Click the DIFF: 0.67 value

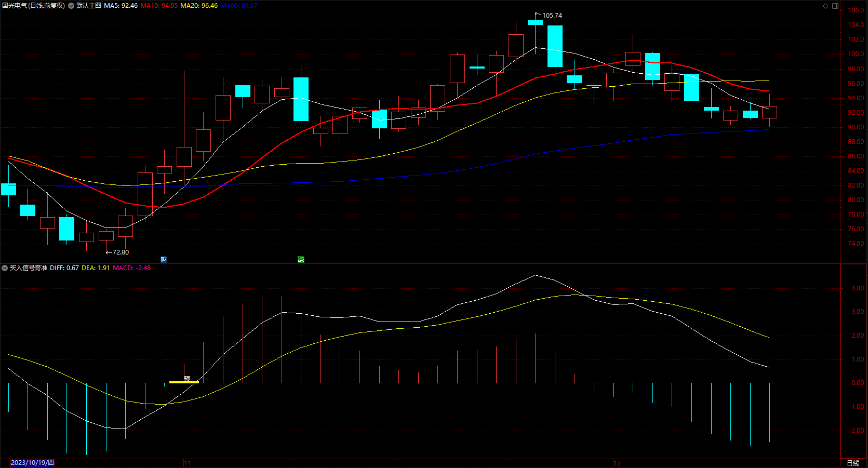click(64, 268)
